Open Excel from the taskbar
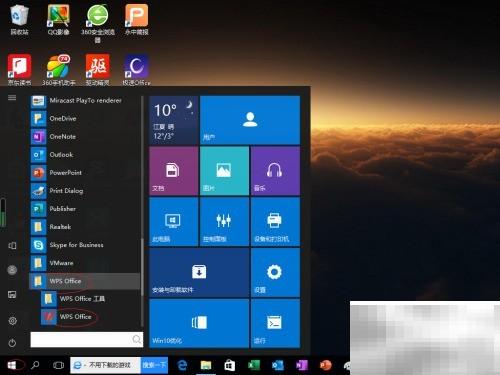 coord(254,365)
